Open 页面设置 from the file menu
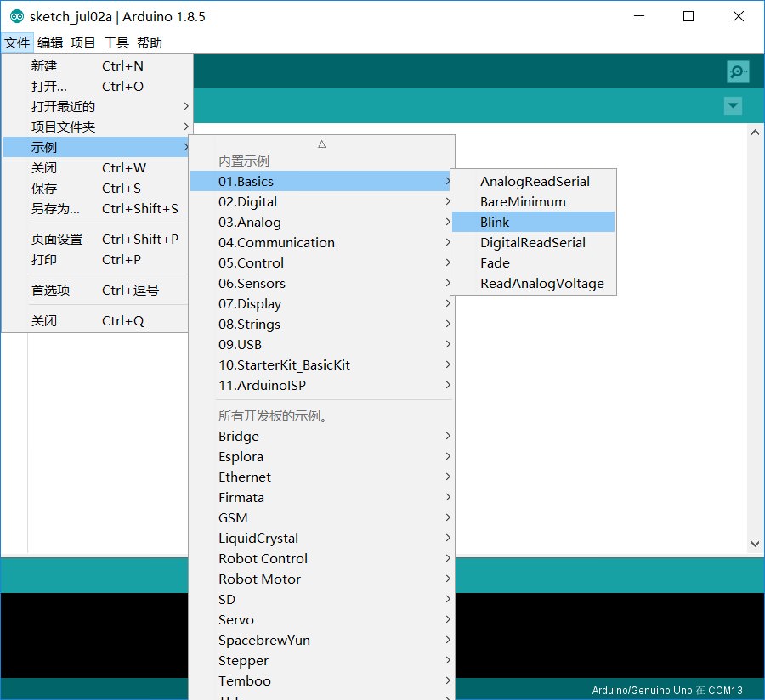The width and height of the screenshot is (765, 700). click(x=95, y=239)
